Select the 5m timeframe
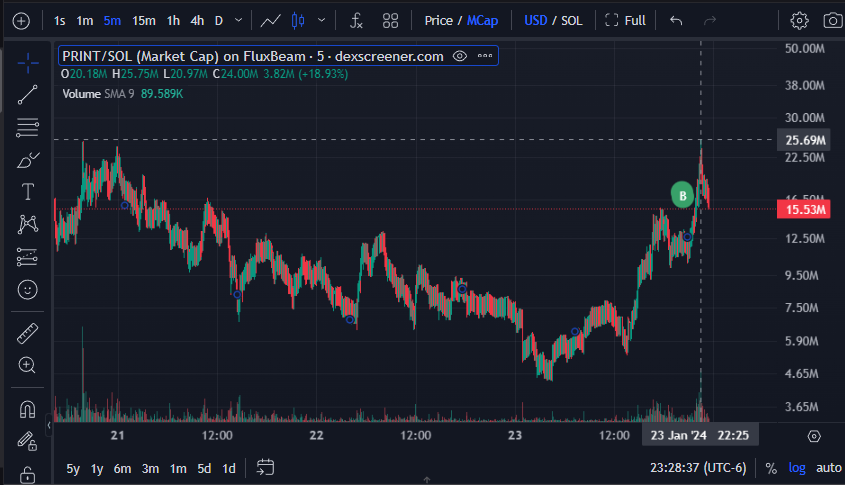This screenshot has height=485, width=845. click(112, 21)
